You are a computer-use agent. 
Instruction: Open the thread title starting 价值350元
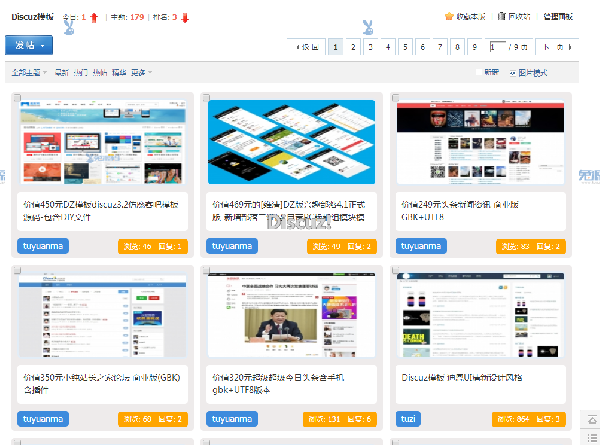coord(101,384)
